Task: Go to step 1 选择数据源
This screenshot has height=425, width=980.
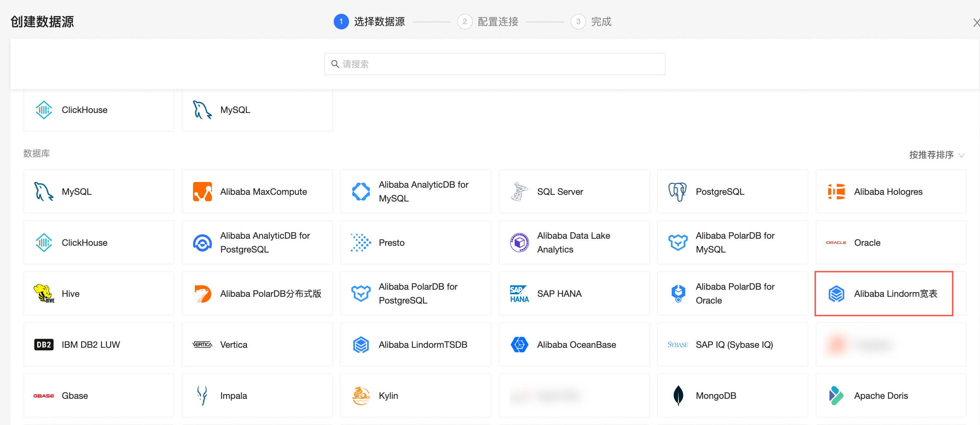Action: (369, 22)
